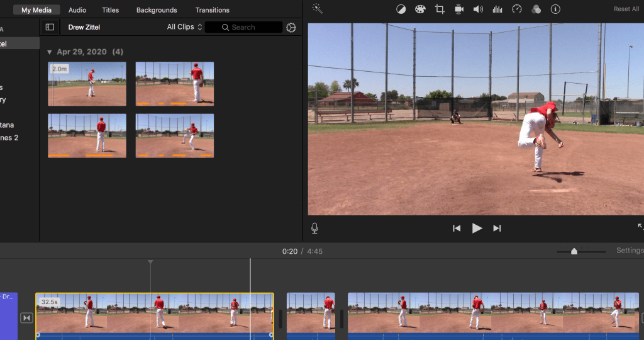644x340 pixels.
Task: Open the All Clips filter dropdown
Action: (184, 27)
